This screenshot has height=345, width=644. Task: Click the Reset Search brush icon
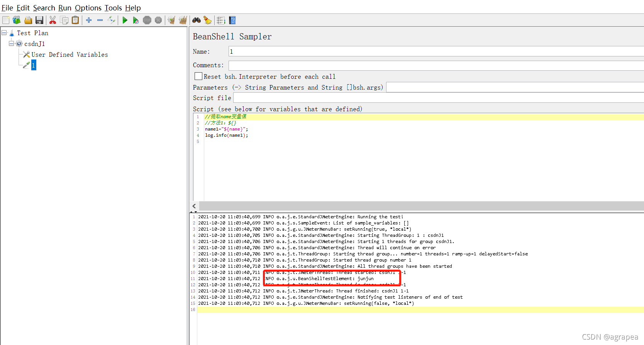point(208,20)
